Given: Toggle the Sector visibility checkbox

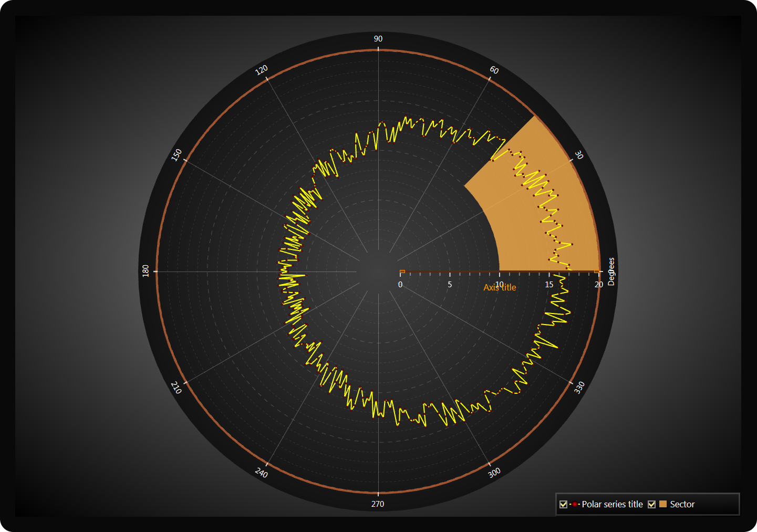Looking at the screenshot, I should tap(651, 504).
